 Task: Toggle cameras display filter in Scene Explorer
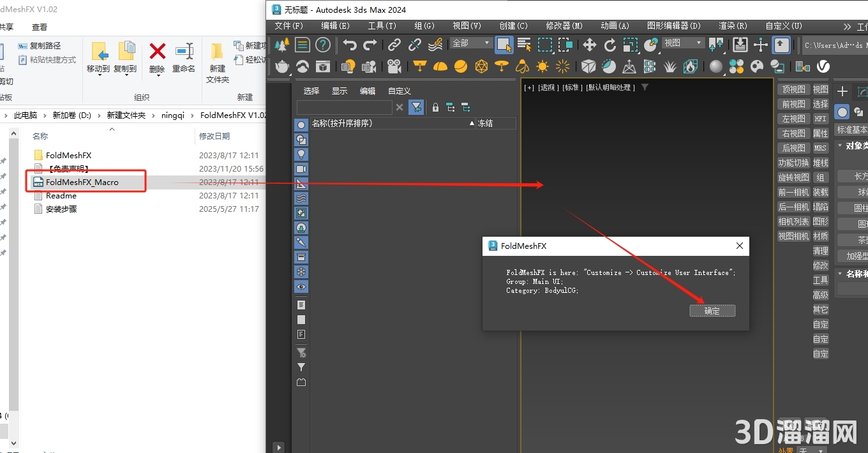[301, 168]
